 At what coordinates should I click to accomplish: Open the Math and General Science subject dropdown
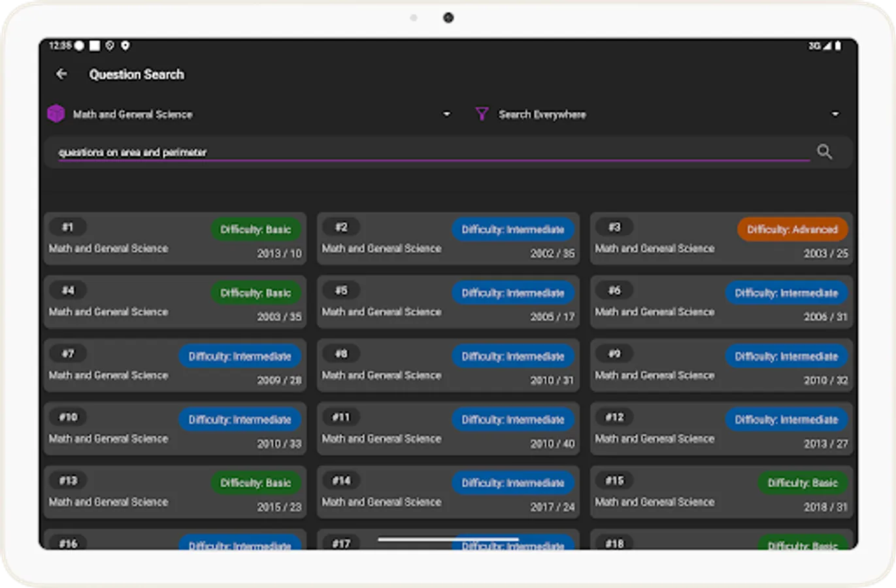[446, 114]
